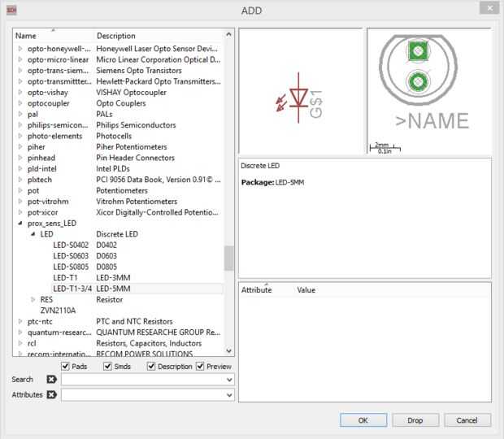Screen dimensions: 504x439
Task: Click the library list scrollbar thumb
Action: coord(229,259)
